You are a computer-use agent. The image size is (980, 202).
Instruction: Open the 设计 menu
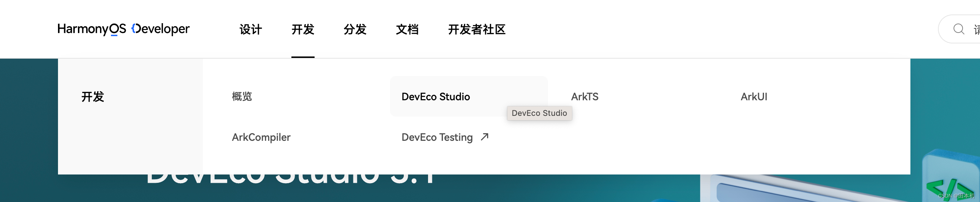click(x=251, y=29)
